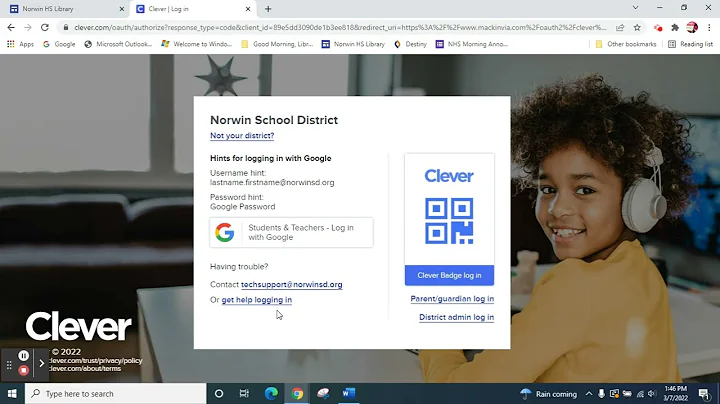Stop the screen recording
Viewport: 720px width, 404px height.
tap(23, 370)
